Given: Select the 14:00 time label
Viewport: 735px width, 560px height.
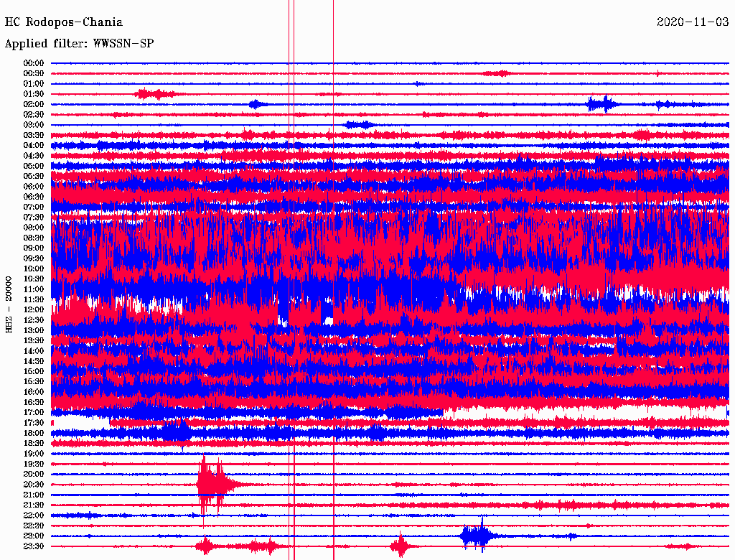Looking at the screenshot, I should coord(34,351).
